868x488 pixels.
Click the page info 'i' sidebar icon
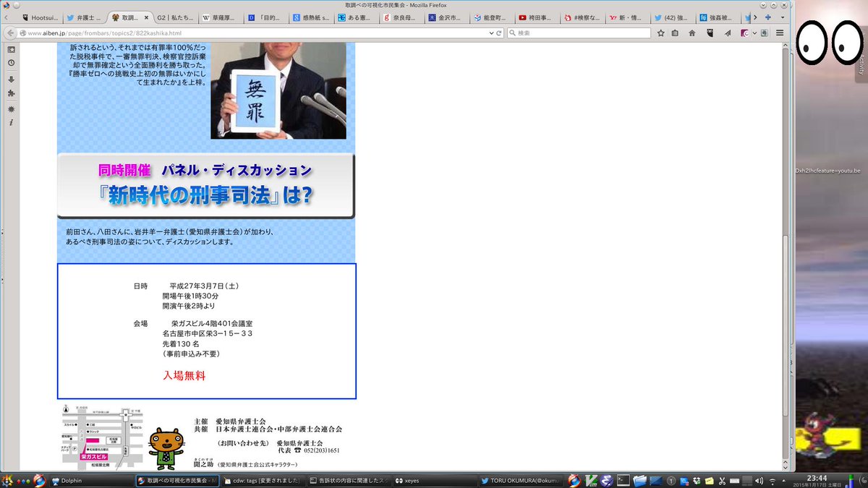click(x=11, y=123)
